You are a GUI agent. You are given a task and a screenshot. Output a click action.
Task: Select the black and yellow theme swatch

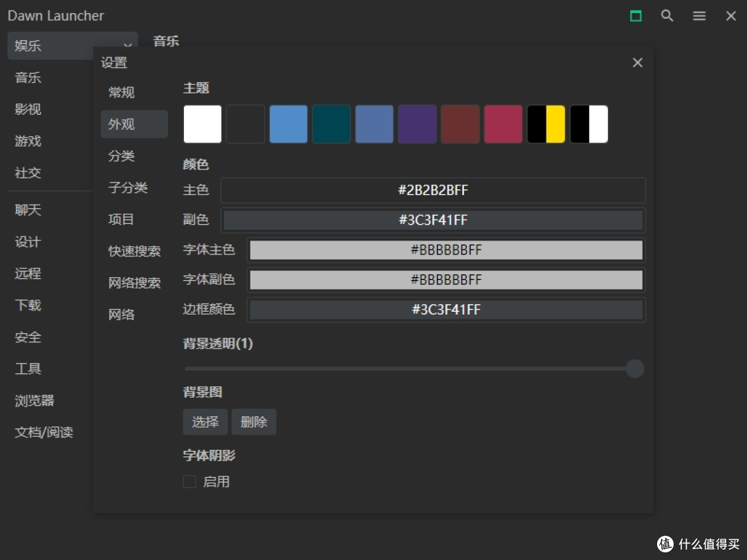pos(546,124)
